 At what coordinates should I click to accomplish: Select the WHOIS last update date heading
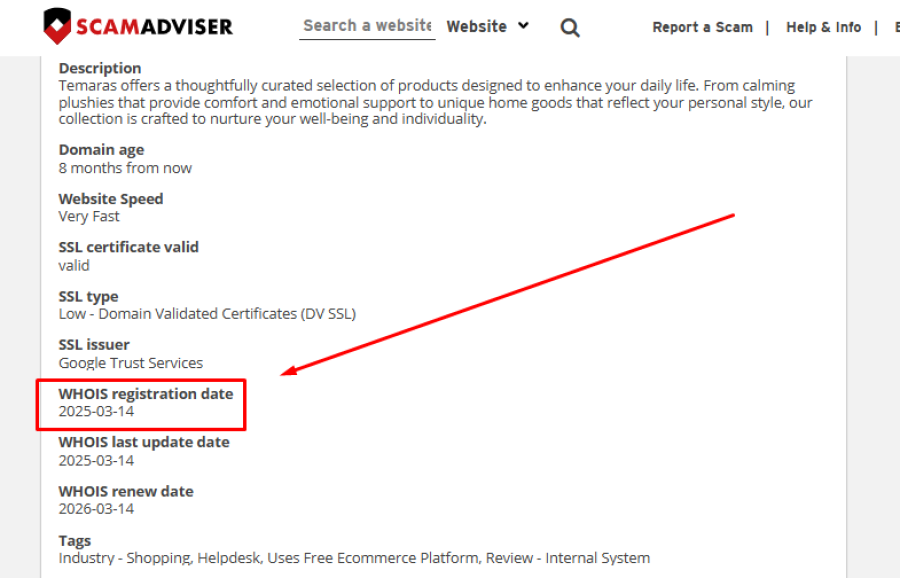143,442
